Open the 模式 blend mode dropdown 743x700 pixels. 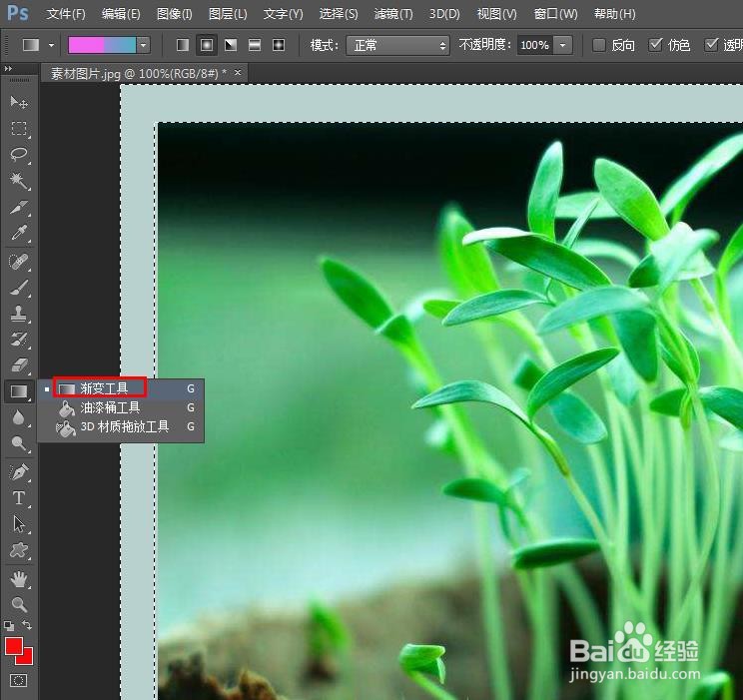(x=397, y=46)
